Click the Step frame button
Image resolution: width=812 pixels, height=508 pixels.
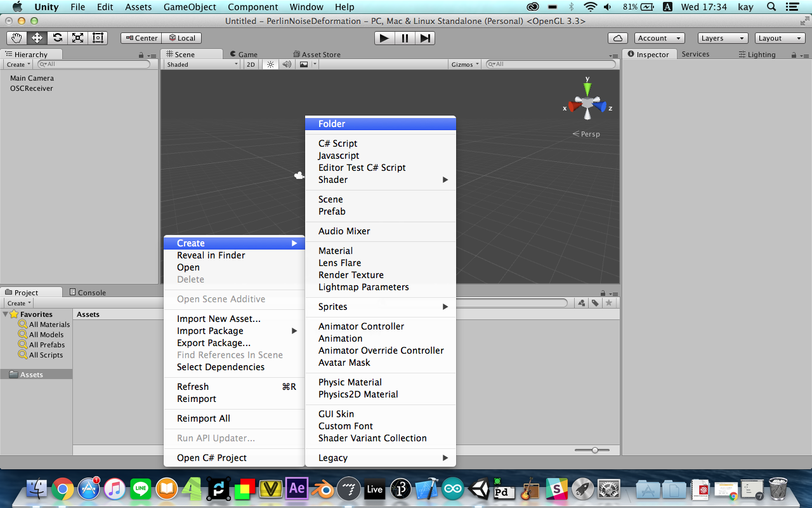coord(425,38)
